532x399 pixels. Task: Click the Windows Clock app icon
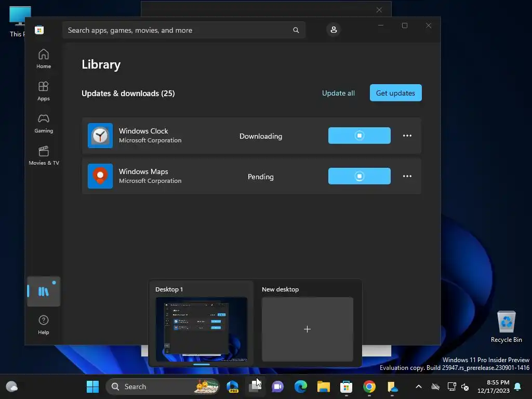100,136
